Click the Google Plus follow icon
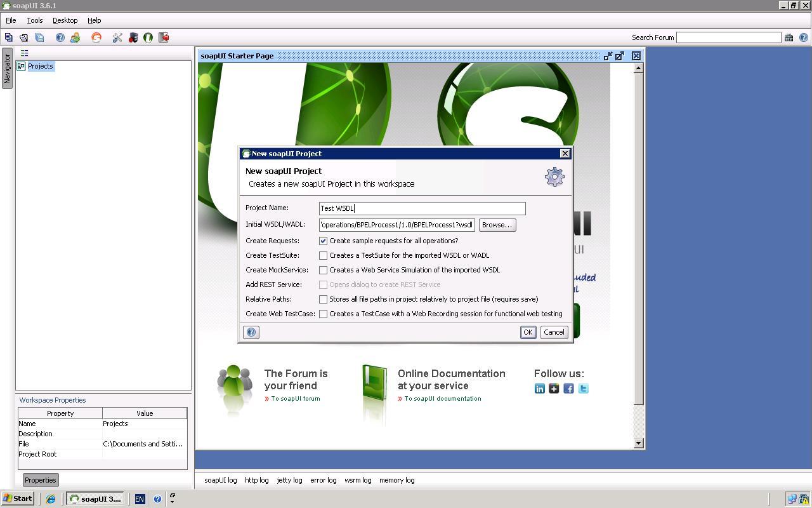 click(x=554, y=389)
